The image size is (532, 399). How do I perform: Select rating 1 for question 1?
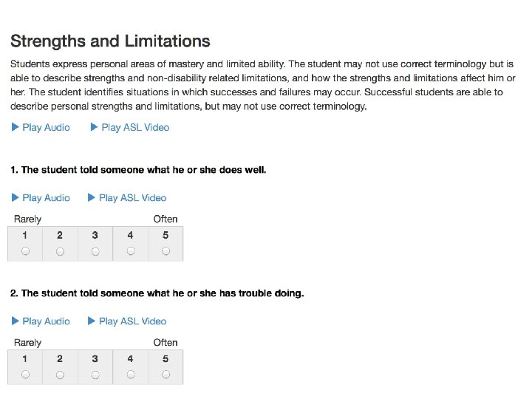[x=25, y=251]
